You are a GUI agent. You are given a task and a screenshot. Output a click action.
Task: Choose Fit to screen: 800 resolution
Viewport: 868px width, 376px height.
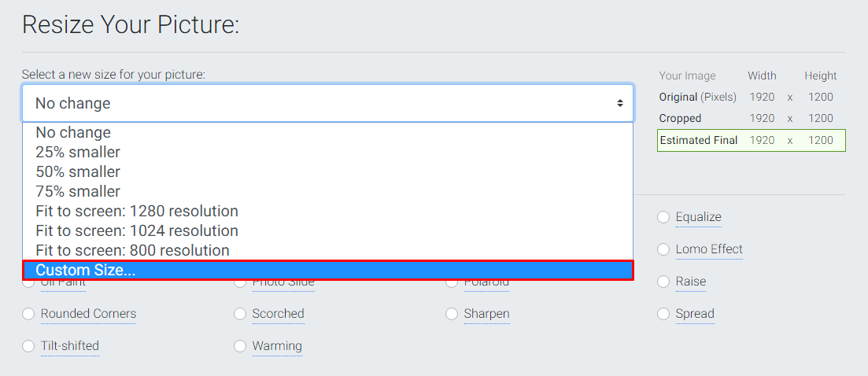tap(132, 251)
